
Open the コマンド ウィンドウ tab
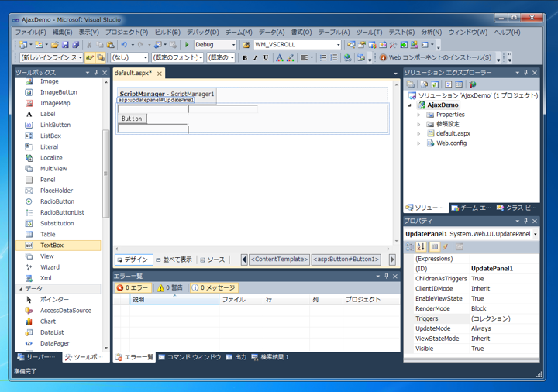coord(190,357)
